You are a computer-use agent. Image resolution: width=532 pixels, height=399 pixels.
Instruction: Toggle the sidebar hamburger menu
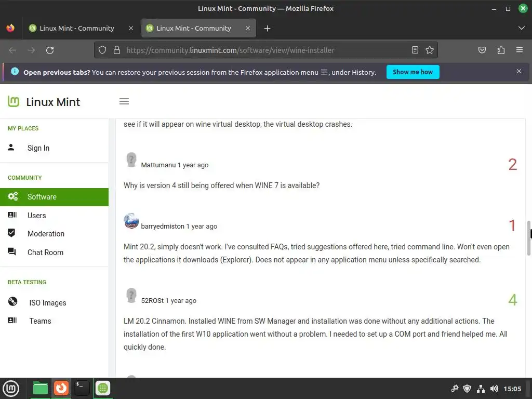[x=124, y=101]
